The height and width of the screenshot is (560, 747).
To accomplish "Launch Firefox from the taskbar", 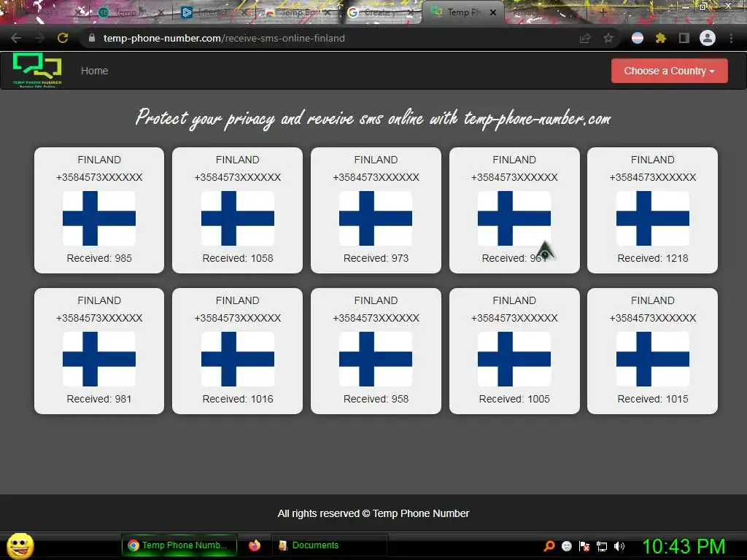I will 255,545.
